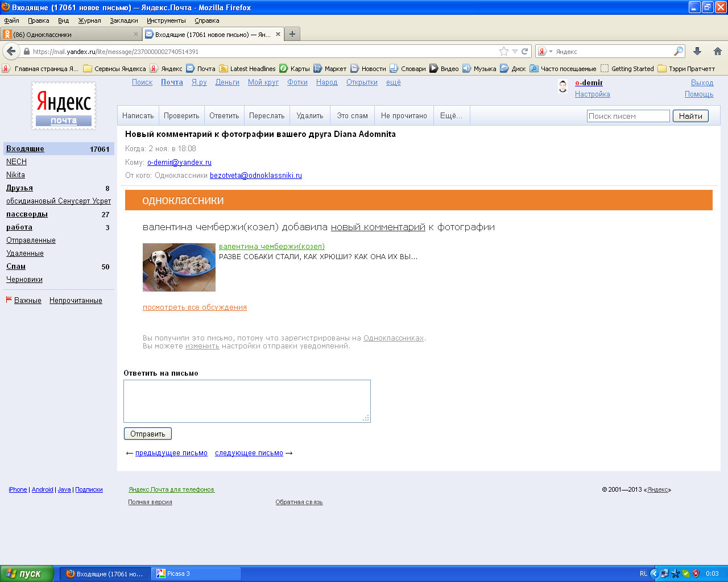This screenshot has width=728, height=582.
Task: Open the Сервисы Яндекса bookmark folder
Action: click(x=114, y=68)
